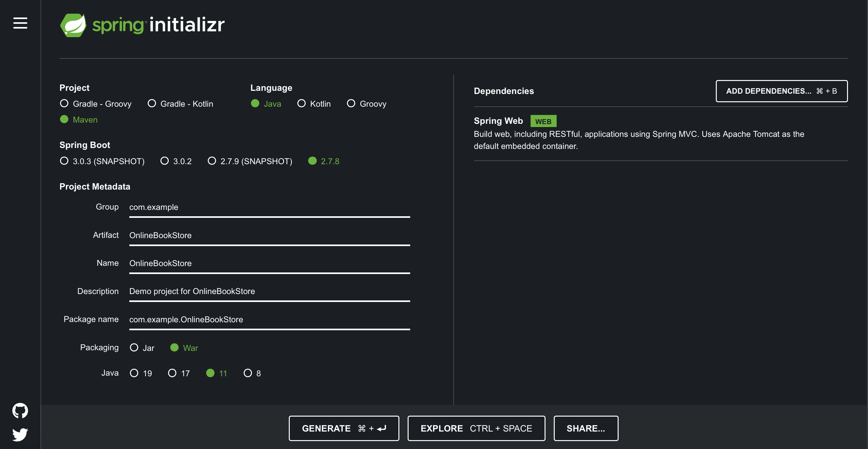The image size is (868, 449).
Task: Select Gradle - Groovy project type
Action: pyautogui.click(x=64, y=104)
